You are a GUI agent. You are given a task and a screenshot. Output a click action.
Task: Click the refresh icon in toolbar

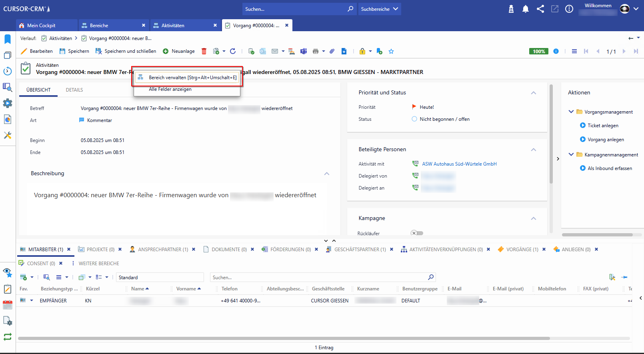[233, 51]
